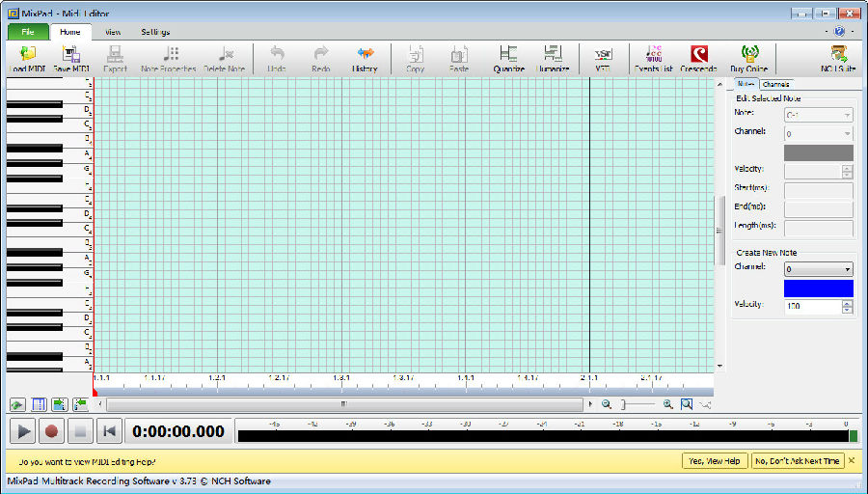Image resolution: width=868 pixels, height=494 pixels.
Task: Click the End(ms) input field
Action: tap(819, 209)
